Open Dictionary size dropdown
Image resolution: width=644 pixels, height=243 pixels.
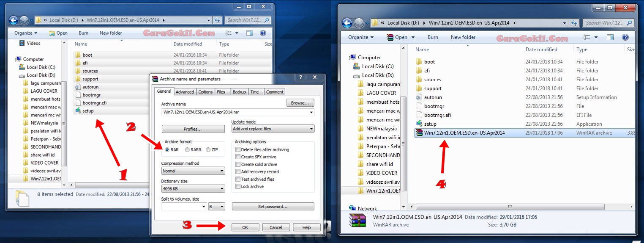tap(193, 189)
